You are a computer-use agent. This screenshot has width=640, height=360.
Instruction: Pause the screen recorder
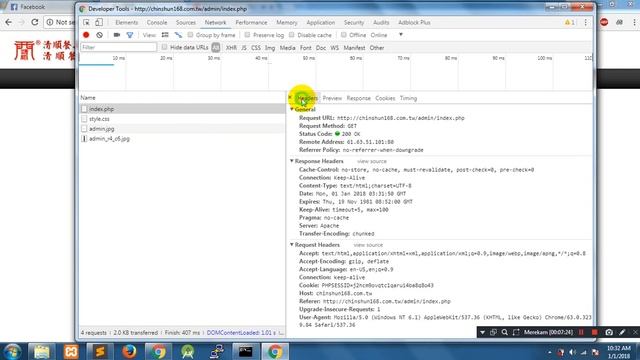[581, 332]
